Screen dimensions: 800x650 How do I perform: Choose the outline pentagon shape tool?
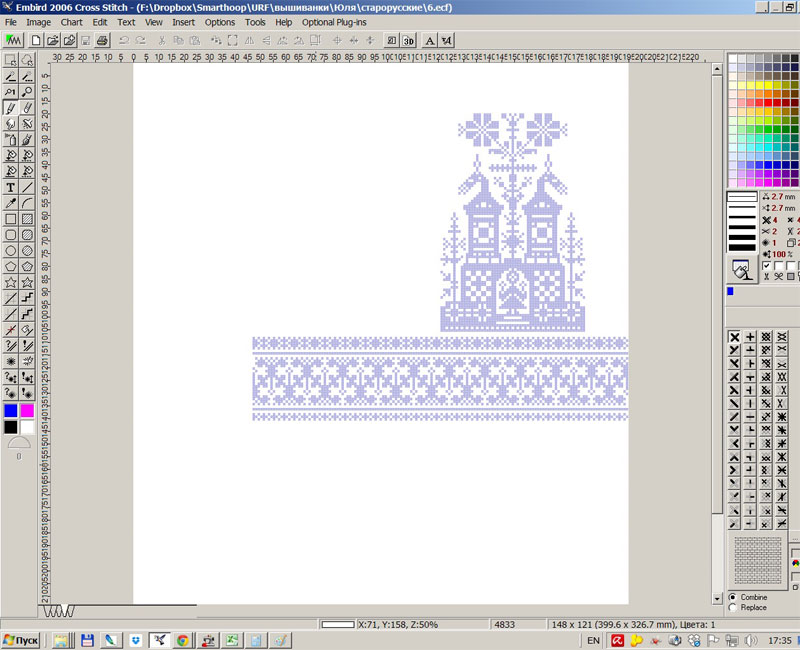[10, 267]
